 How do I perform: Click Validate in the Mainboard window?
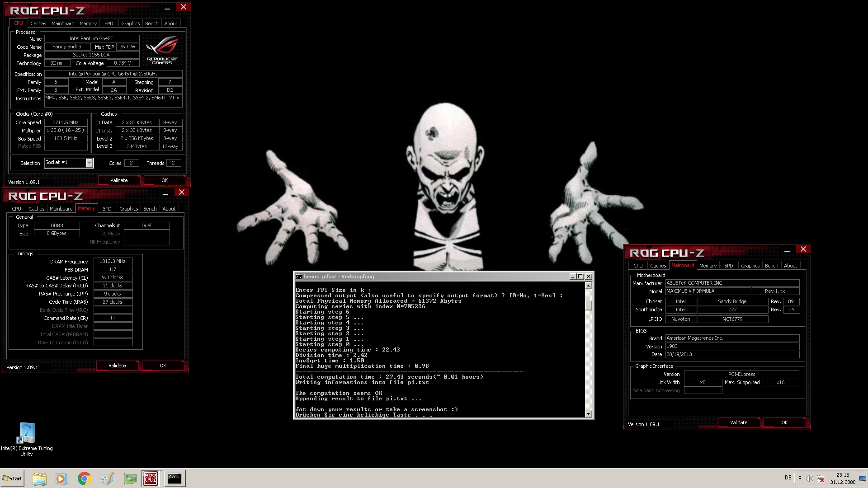[739, 422]
